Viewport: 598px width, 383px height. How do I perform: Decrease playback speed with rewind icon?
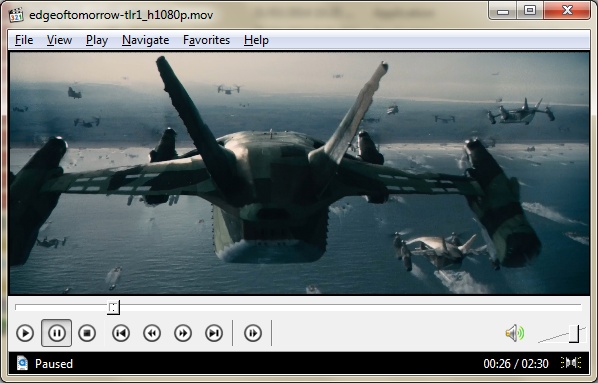tap(152, 333)
